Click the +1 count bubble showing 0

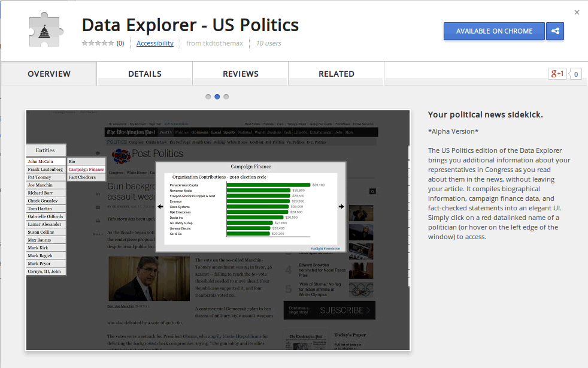575,74
